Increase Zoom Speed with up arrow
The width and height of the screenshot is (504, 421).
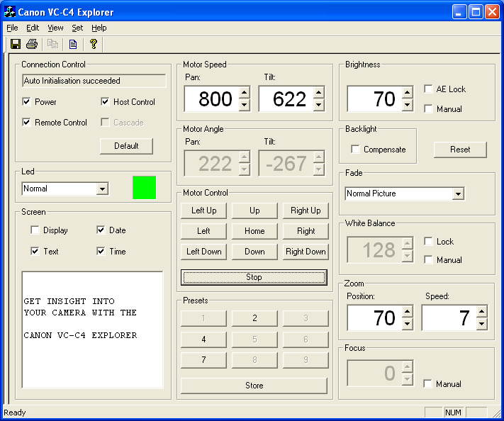click(481, 312)
